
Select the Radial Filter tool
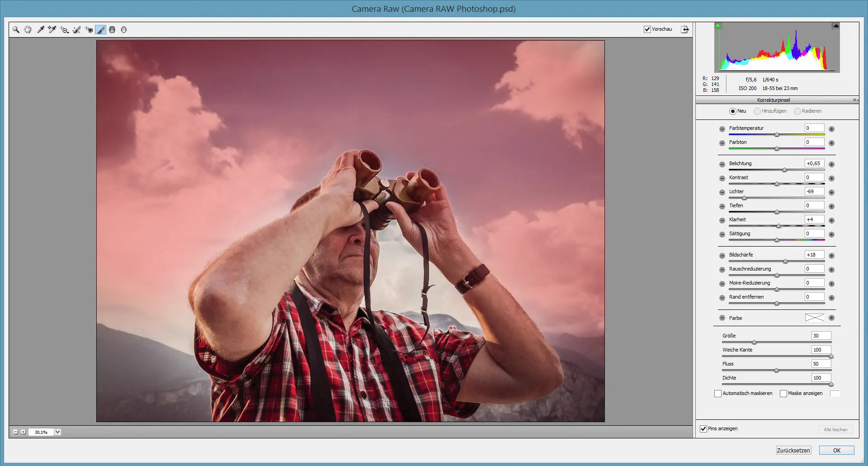[124, 29]
